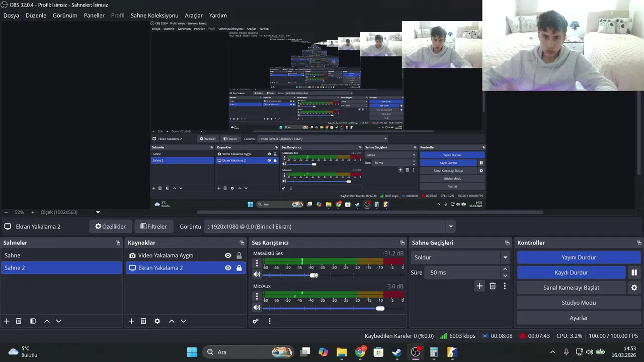The width and height of the screenshot is (644, 362).
Task: Open Ayarlar settings
Action: coord(579,318)
